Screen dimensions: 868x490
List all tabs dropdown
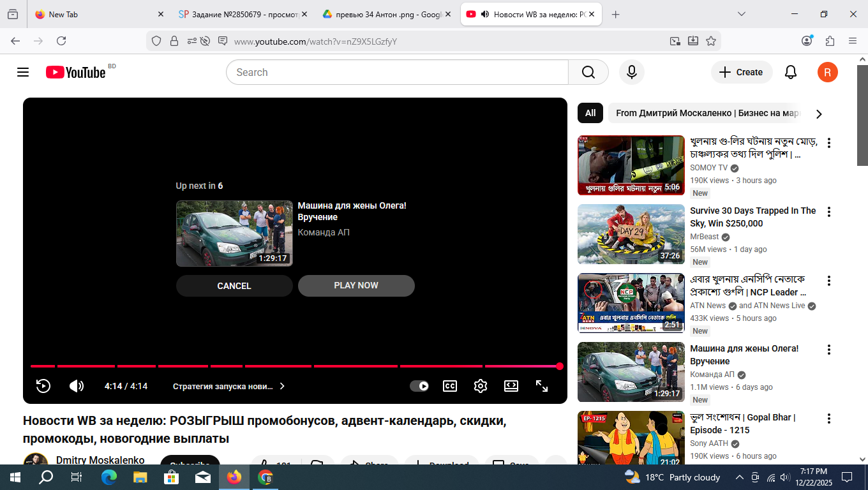coord(741,14)
